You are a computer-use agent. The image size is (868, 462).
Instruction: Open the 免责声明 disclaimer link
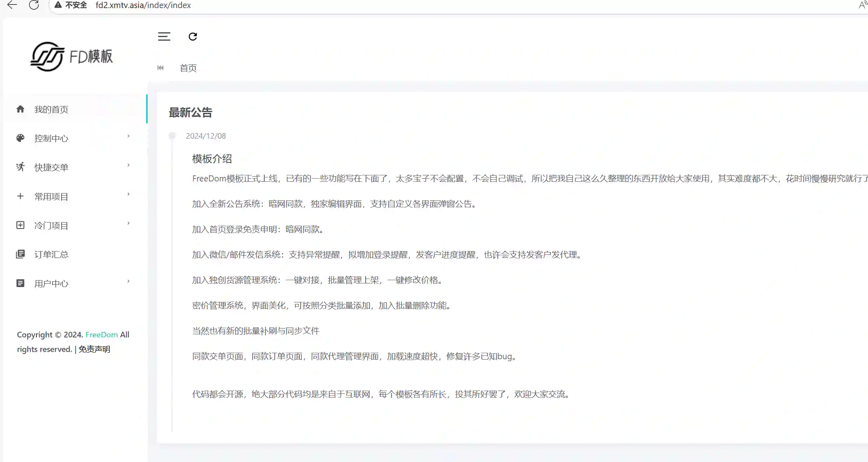tap(94, 349)
